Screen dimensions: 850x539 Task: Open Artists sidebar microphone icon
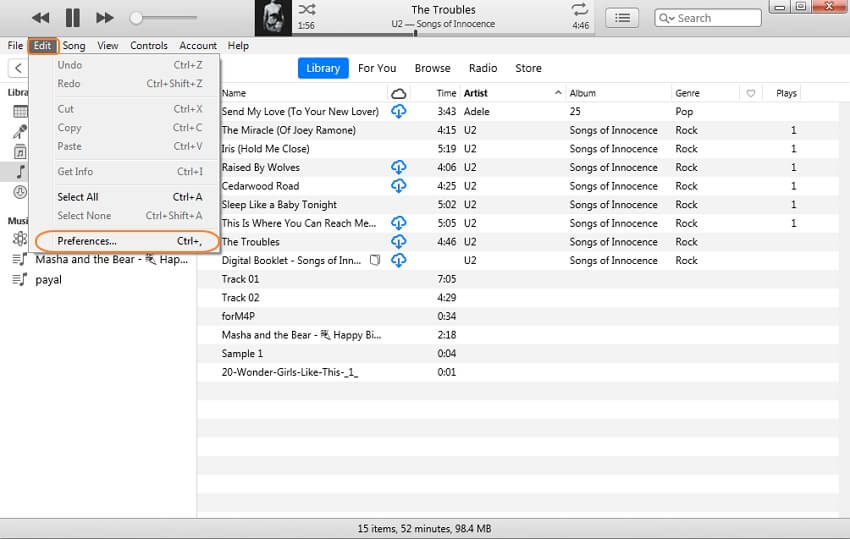20,131
